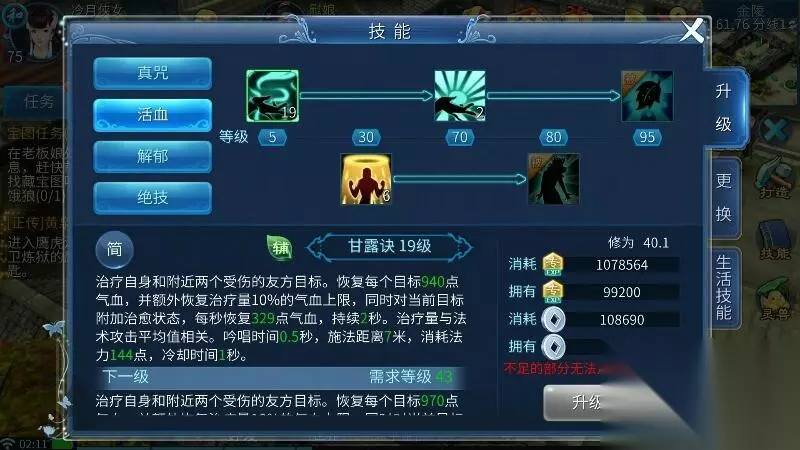
Task: Select the golden aura skill icon
Action: (366, 179)
